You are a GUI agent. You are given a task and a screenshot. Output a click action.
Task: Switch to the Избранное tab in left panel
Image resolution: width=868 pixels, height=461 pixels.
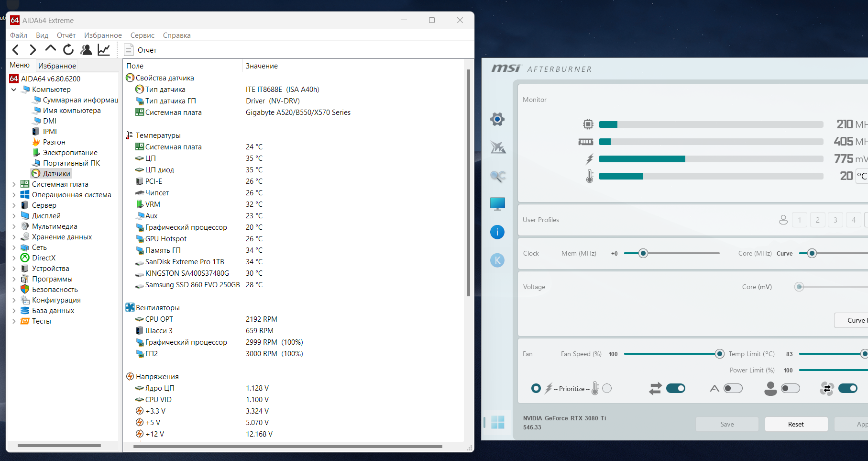57,66
